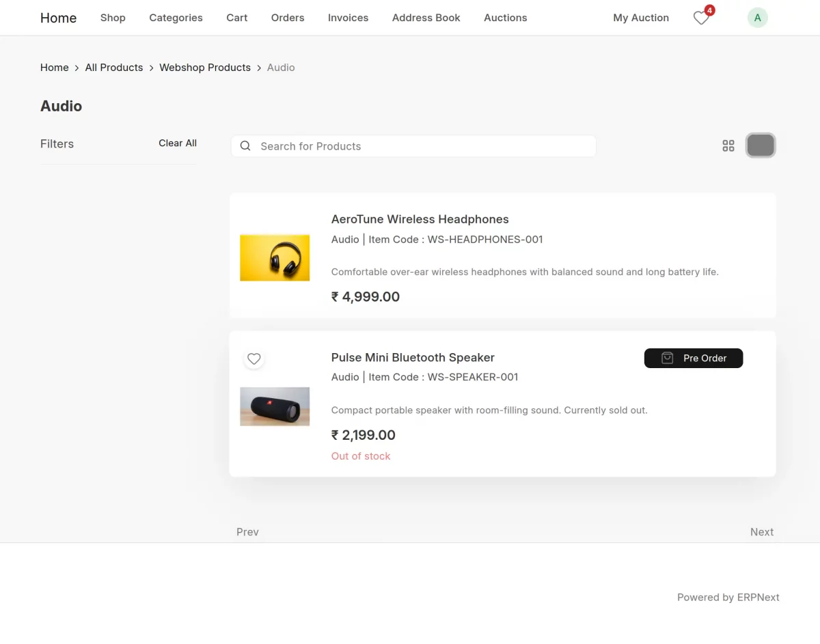
Task: Open the wishlist heart icon in navbar
Action: (701, 18)
